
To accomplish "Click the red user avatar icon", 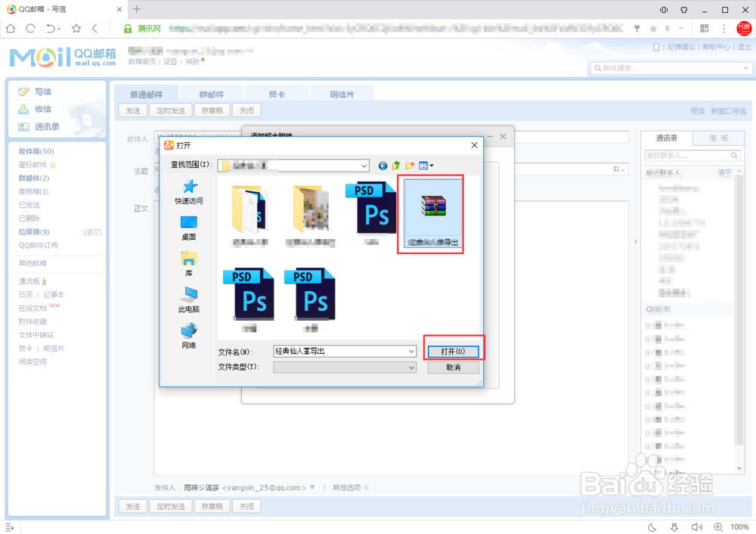I will tap(744, 29).
